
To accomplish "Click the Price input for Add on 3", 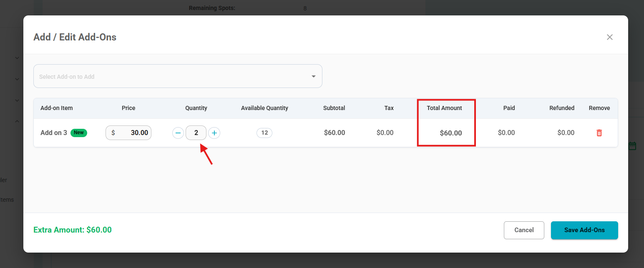I will point(128,133).
